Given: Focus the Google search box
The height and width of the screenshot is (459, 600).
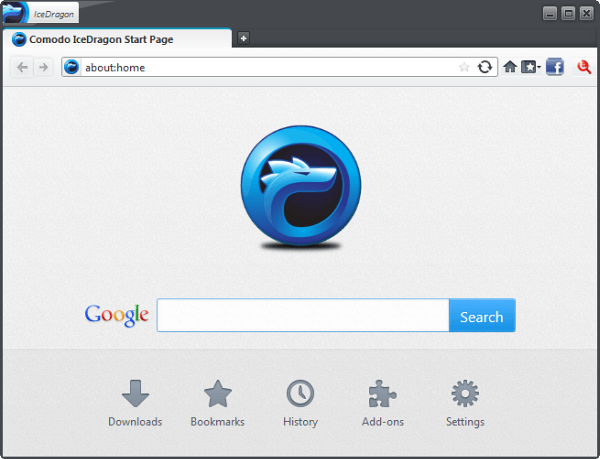Looking at the screenshot, I should point(303,315).
